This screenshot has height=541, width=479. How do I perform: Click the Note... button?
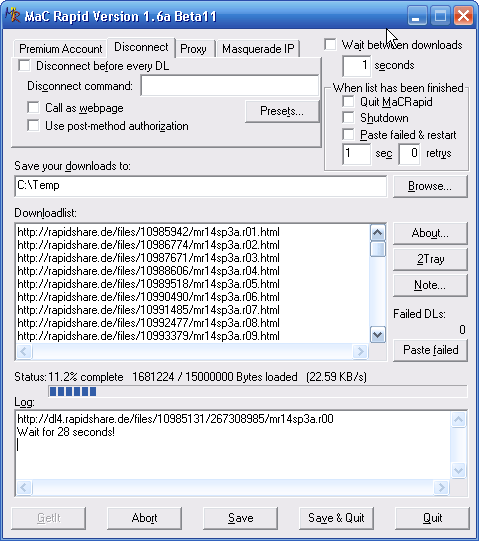[430, 285]
